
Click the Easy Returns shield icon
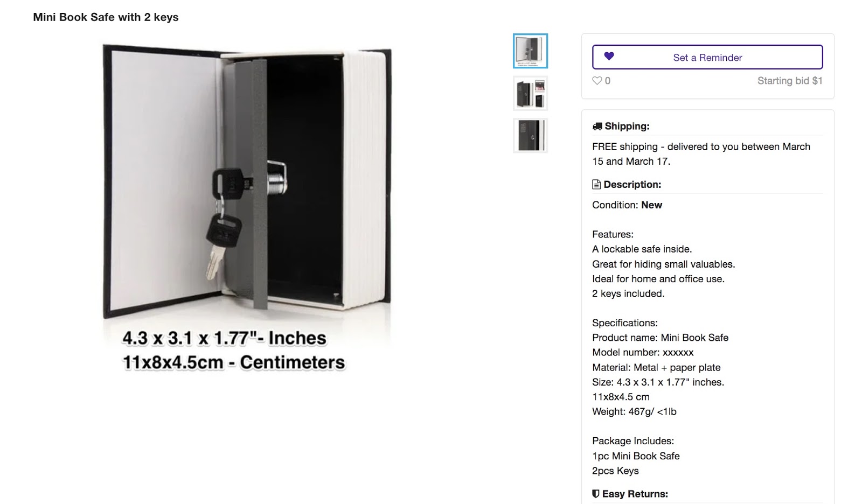596,494
